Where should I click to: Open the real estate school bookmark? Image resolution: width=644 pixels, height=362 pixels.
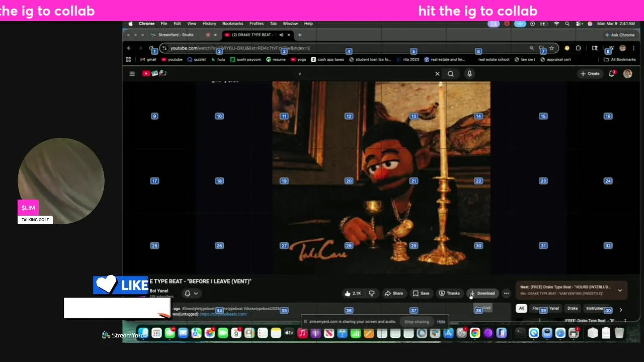coord(494,59)
